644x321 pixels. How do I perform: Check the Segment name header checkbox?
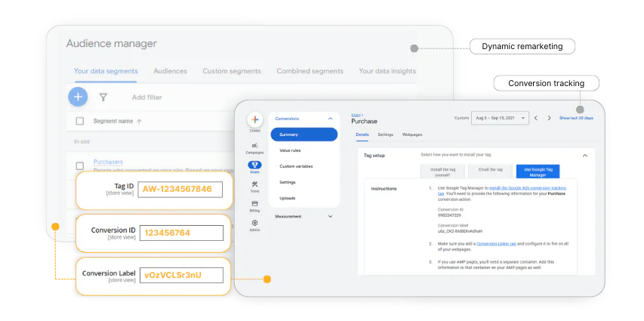coord(80,122)
